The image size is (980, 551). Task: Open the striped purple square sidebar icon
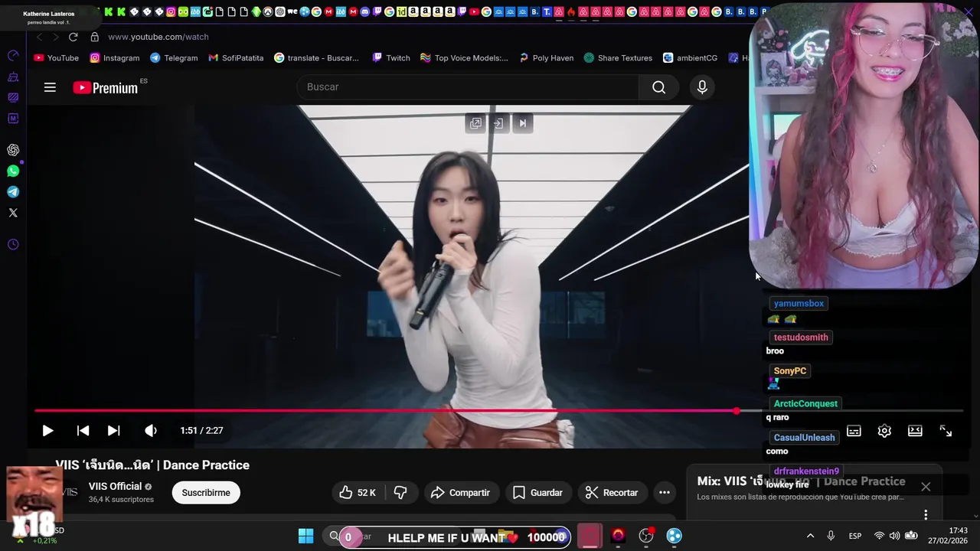[13, 97]
